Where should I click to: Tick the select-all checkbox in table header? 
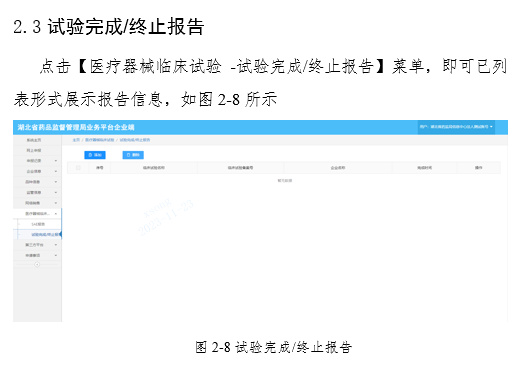78,167
